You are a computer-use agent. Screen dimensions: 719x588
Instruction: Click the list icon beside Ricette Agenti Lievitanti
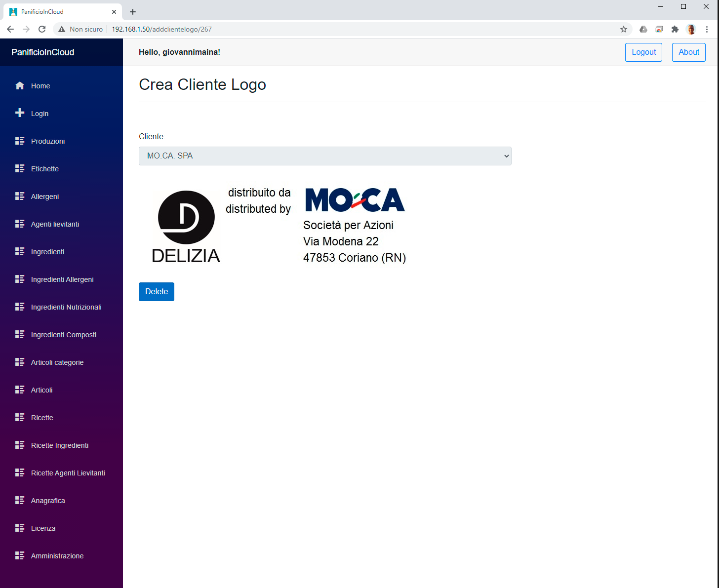point(20,472)
